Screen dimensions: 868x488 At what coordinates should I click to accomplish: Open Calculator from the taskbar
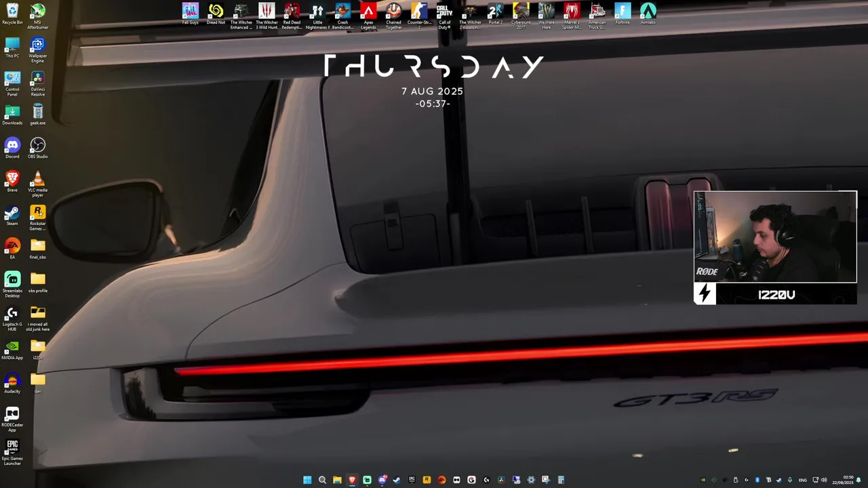[x=561, y=480]
